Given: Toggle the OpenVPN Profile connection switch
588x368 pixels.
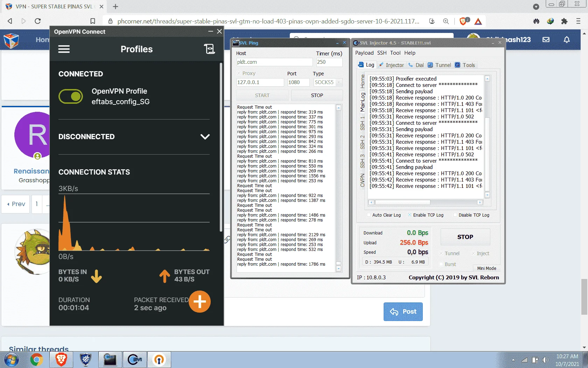Looking at the screenshot, I should pyautogui.click(x=71, y=96).
